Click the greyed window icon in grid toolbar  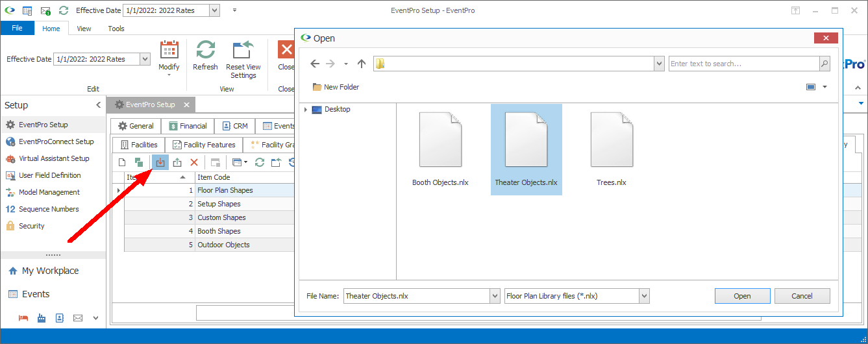(x=216, y=162)
